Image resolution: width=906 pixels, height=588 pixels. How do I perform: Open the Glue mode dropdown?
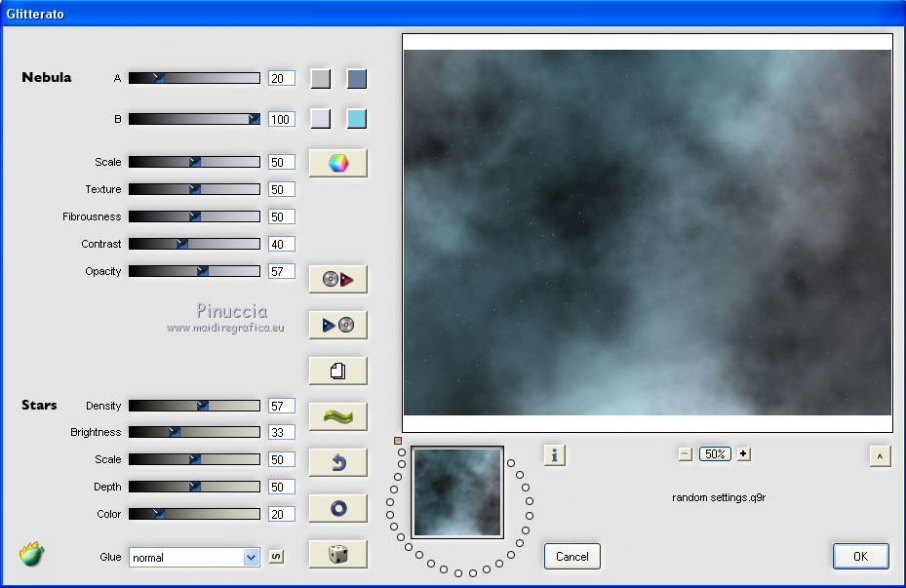tap(194, 558)
